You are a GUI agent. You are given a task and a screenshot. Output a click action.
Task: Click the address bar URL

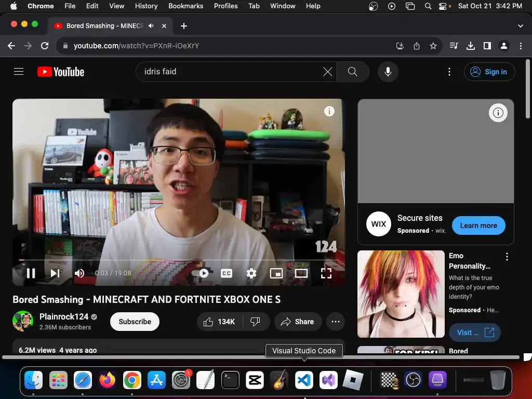136,46
